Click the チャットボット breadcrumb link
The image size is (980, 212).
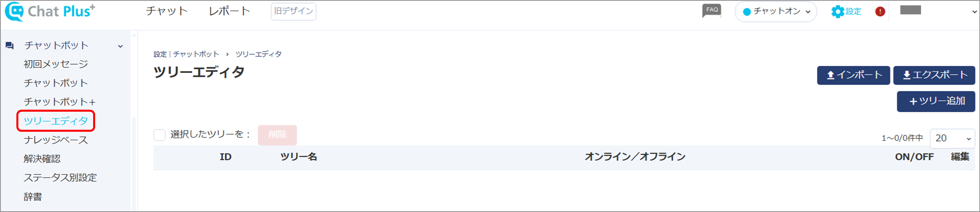click(196, 54)
